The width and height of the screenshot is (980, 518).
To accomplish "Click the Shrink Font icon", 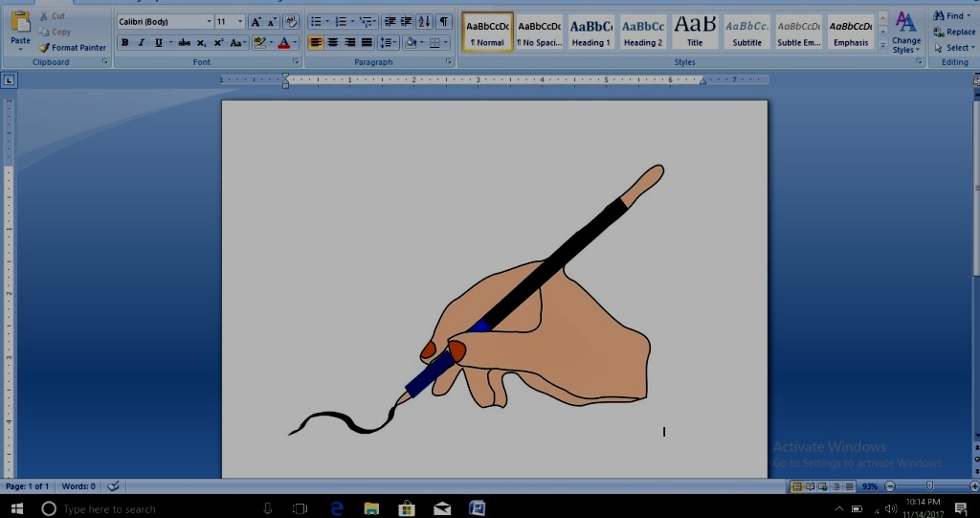I will click(x=273, y=22).
